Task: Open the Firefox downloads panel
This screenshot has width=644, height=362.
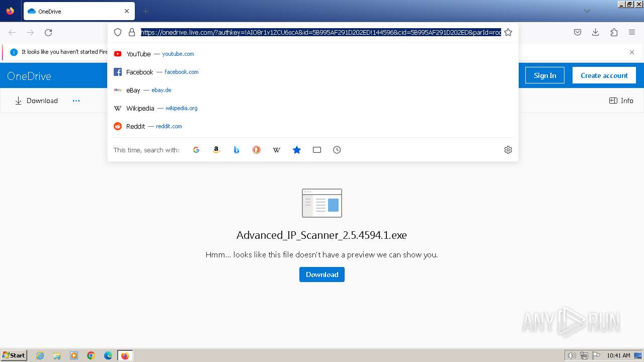Action: click(x=596, y=33)
